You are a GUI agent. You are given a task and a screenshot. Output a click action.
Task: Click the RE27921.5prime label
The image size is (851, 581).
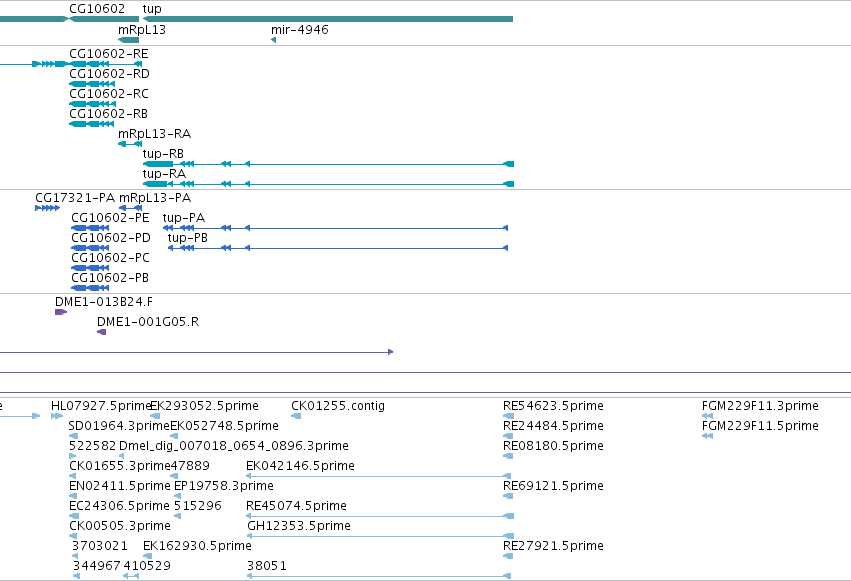pyautogui.click(x=553, y=546)
